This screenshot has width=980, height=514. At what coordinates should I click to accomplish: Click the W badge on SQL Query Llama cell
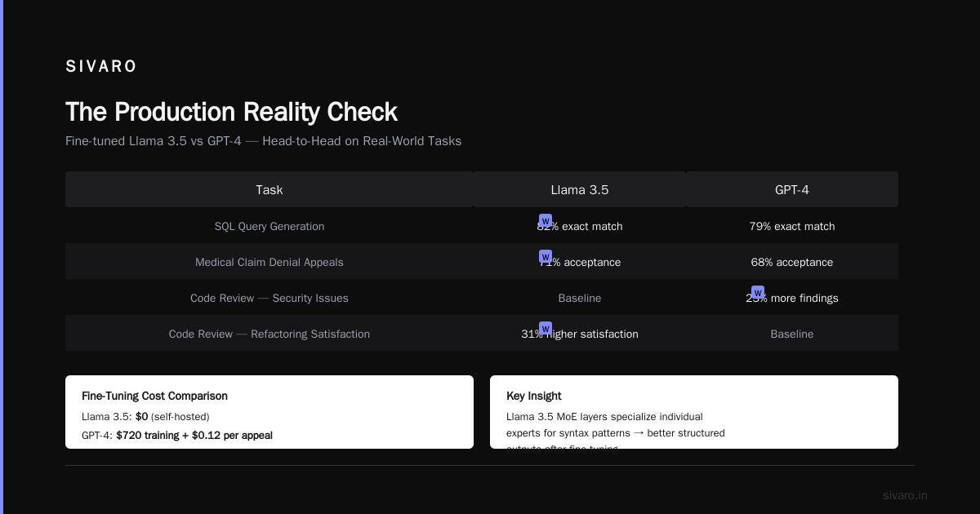pyautogui.click(x=546, y=220)
